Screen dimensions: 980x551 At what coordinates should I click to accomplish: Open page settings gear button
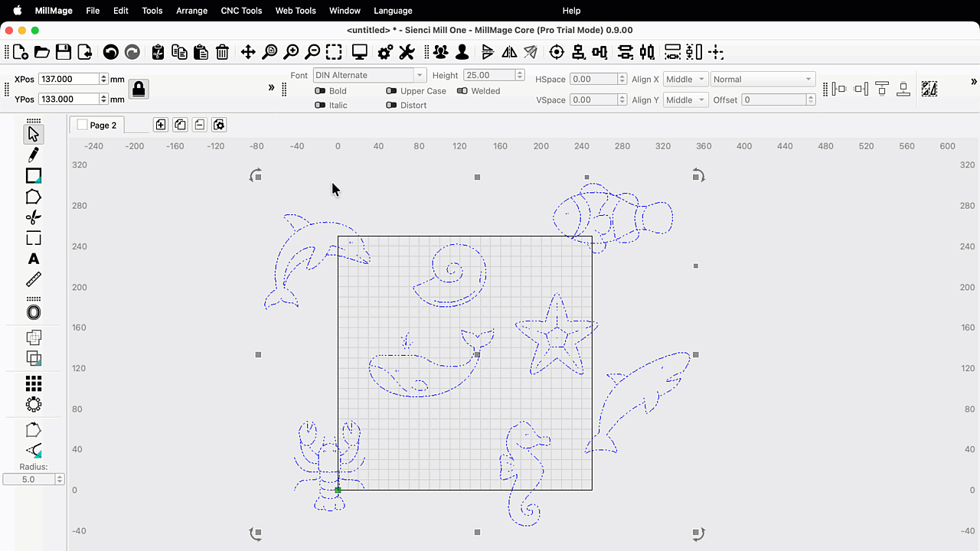pos(219,125)
